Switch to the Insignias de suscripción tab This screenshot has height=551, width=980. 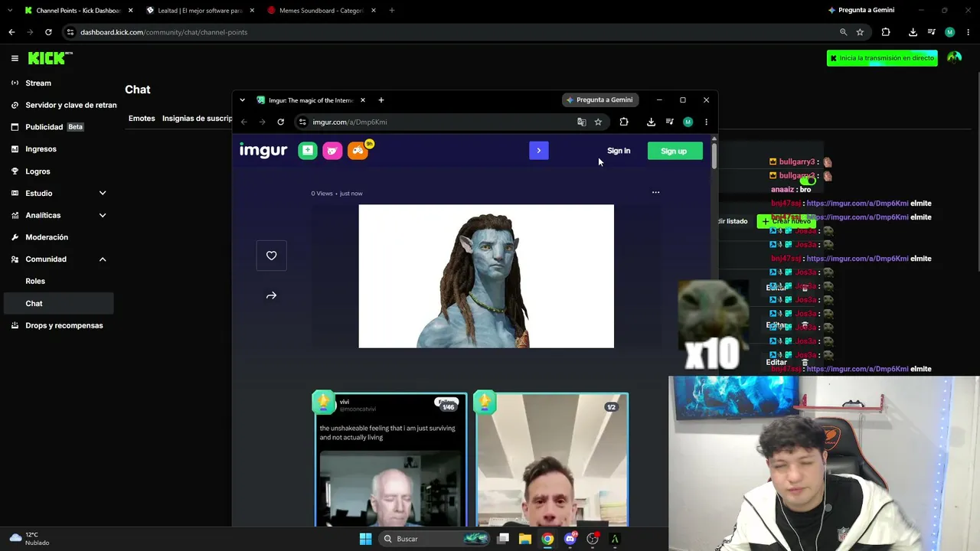(x=197, y=119)
